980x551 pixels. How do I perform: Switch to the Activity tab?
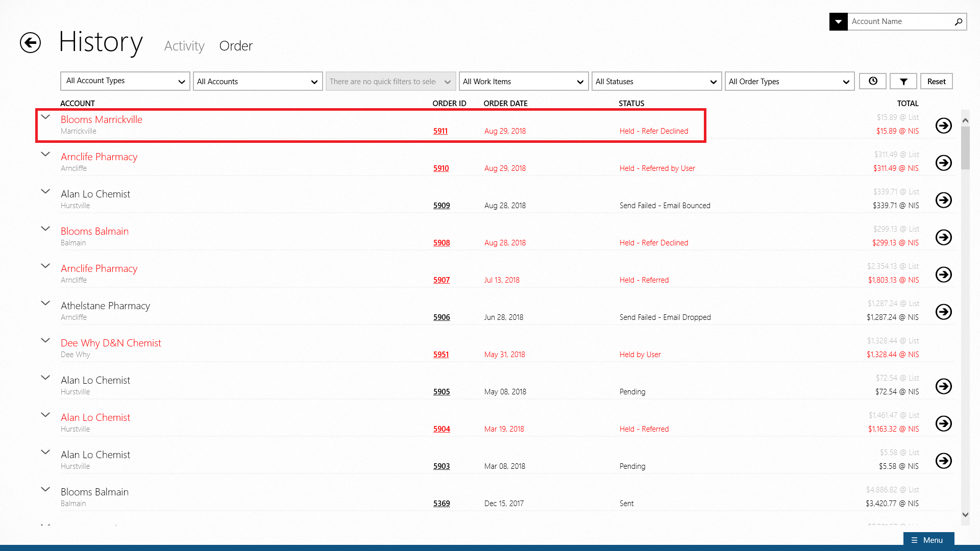click(x=184, y=46)
